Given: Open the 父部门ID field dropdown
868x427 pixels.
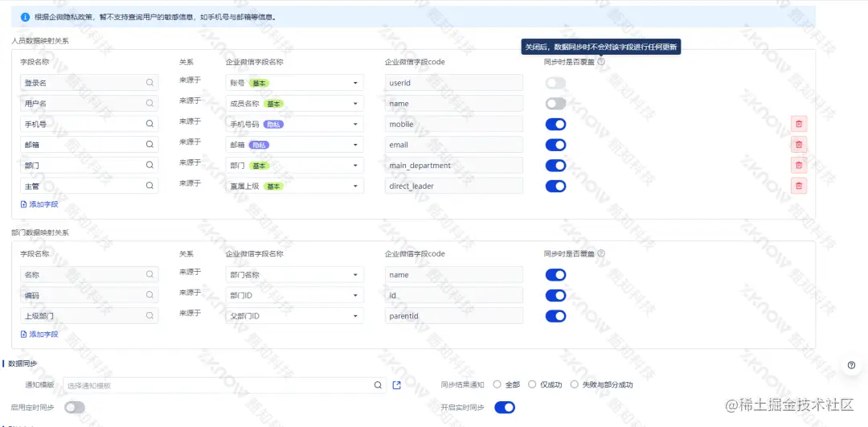Looking at the screenshot, I should pos(295,316).
